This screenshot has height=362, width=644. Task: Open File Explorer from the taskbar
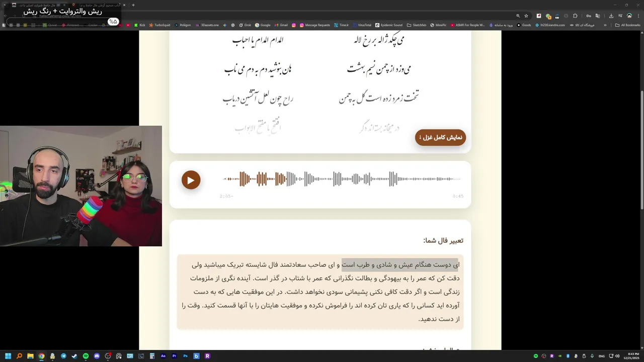(30, 356)
